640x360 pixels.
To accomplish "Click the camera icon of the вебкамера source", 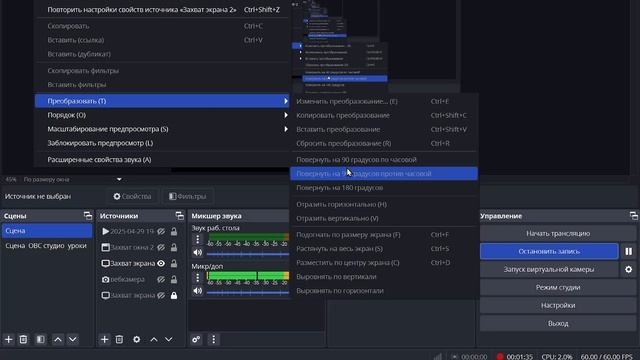I will 105,280.
